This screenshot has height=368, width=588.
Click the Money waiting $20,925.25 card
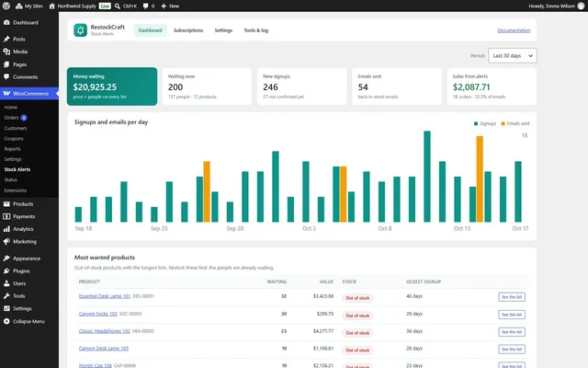click(x=112, y=86)
